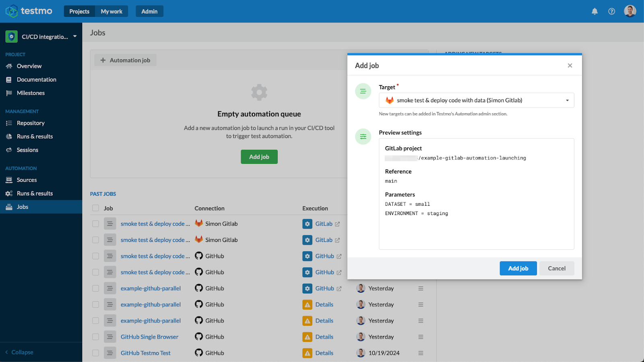Click the CI/CD integration project shield icon
The image size is (644, 362).
(x=11, y=37)
